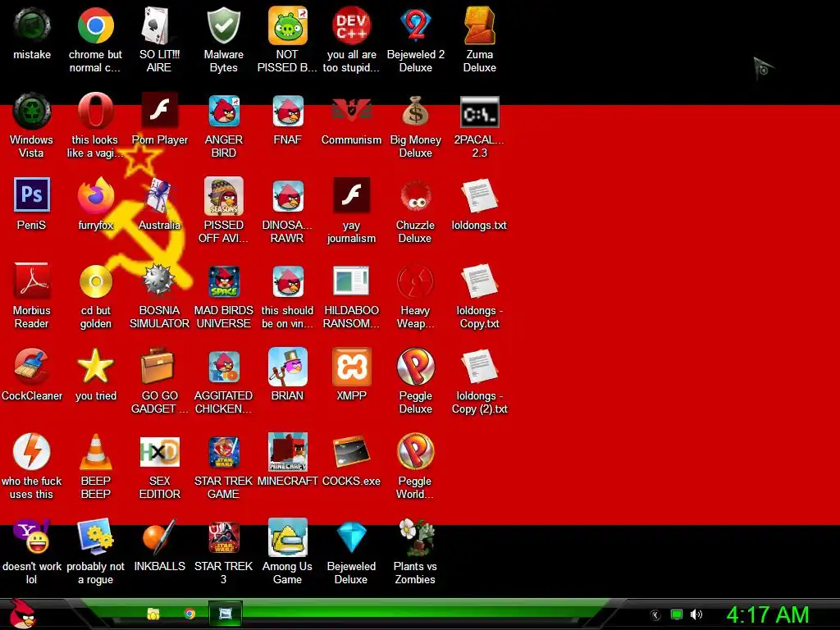Click the 'you tried' gold star icon
This screenshot has height=630, width=840.
click(x=95, y=367)
